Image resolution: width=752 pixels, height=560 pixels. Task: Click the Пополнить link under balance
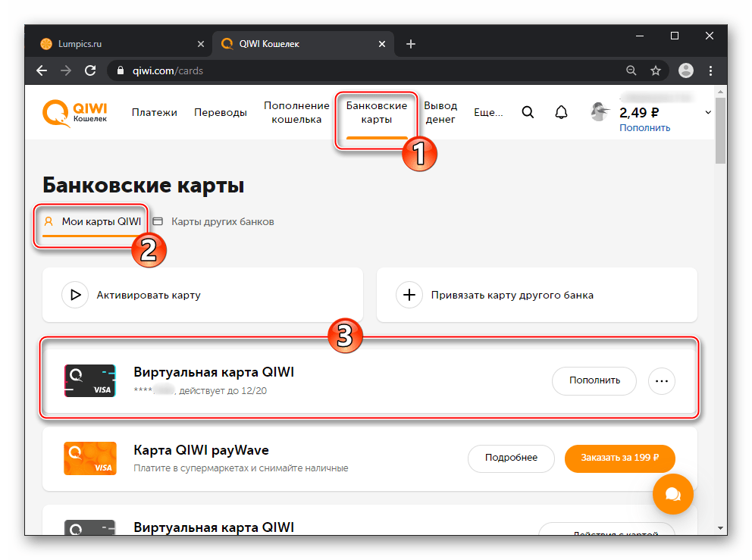pos(644,128)
